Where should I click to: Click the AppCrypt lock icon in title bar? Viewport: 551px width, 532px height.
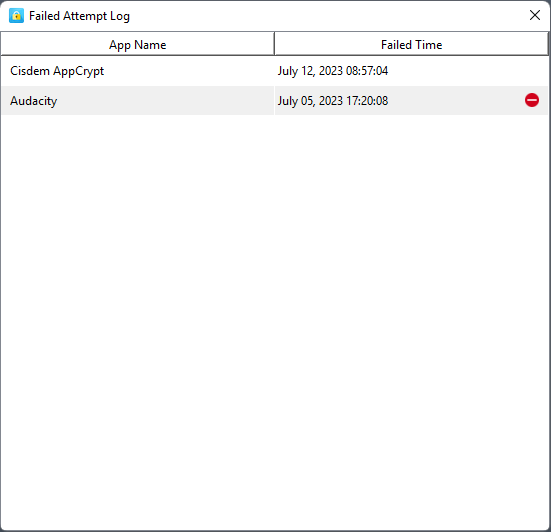click(x=16, y=16)
